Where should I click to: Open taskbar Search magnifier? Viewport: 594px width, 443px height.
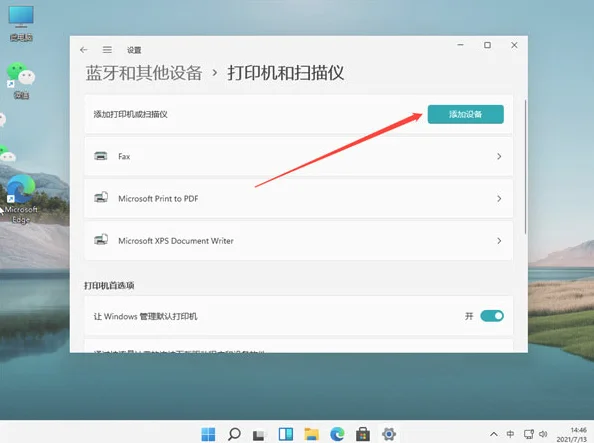click(x=234, y=434)
